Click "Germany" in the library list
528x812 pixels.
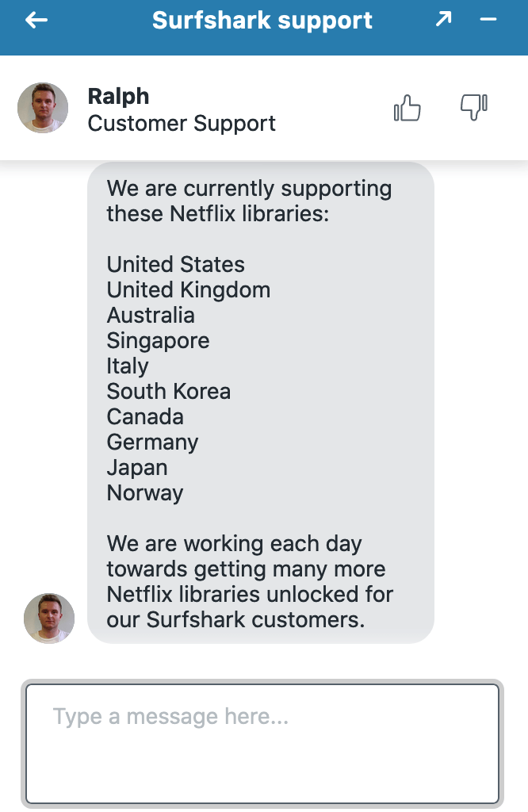click(x=153, y=442)
